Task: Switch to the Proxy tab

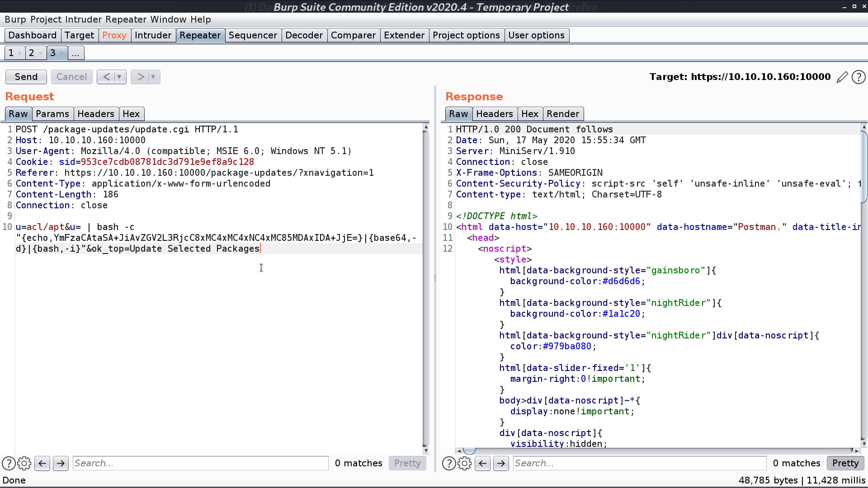Action: (114, 35)
